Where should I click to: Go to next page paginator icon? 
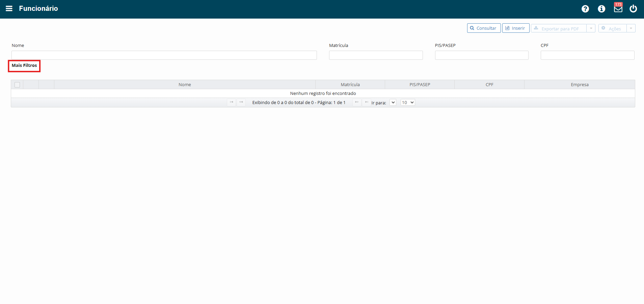pos(357,102)
